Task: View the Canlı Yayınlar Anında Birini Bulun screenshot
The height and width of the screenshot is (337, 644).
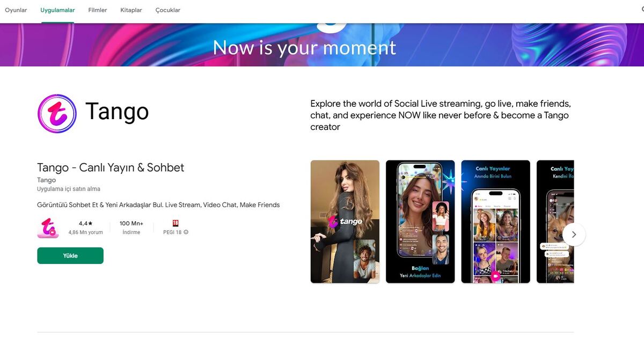Action: click(495, 222)
